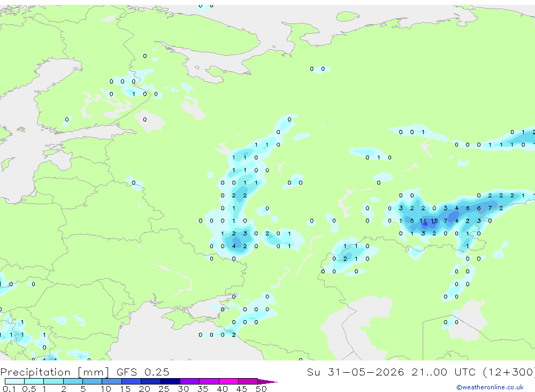Click the '40' legend scale label
Image resolution: width=535 pixels, height=392 pixels.
(x=222, y=389)
